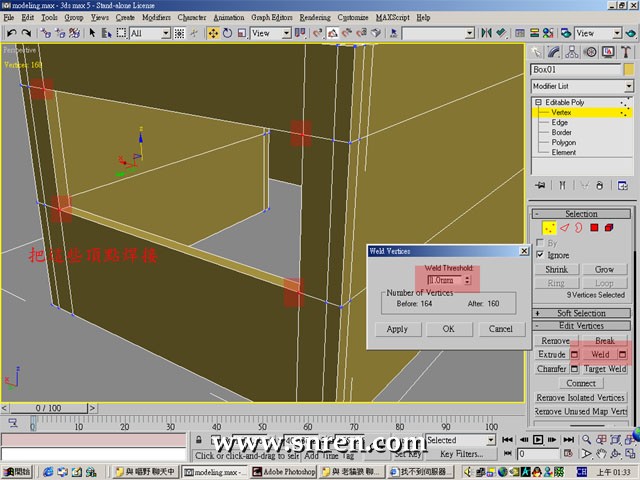The image size is (640, 480).
Task: Click the Play Animation button
Action: click(x=538, y=440)
